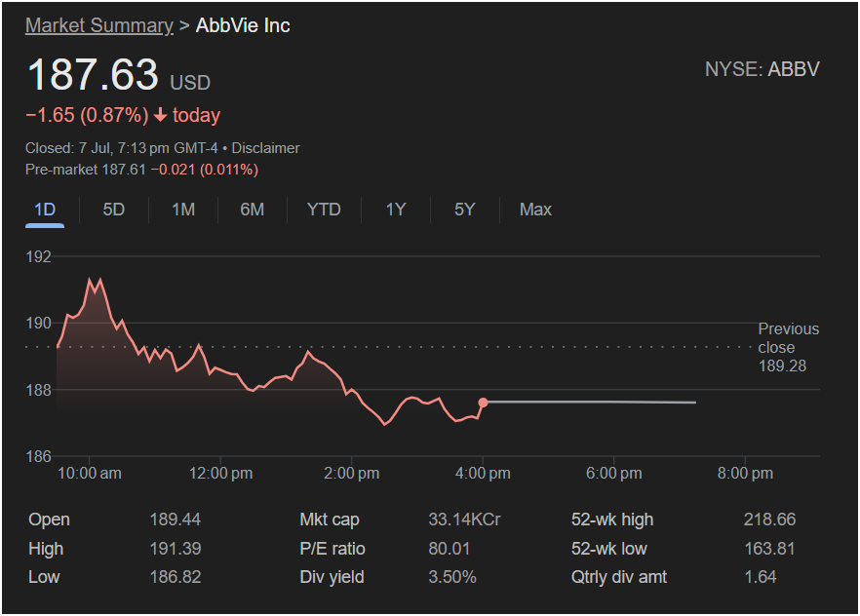This screenshot has height=616, width=860.
Task: Click the Low value 186.82
Action: pyautogui.click(x=175, y=577)
